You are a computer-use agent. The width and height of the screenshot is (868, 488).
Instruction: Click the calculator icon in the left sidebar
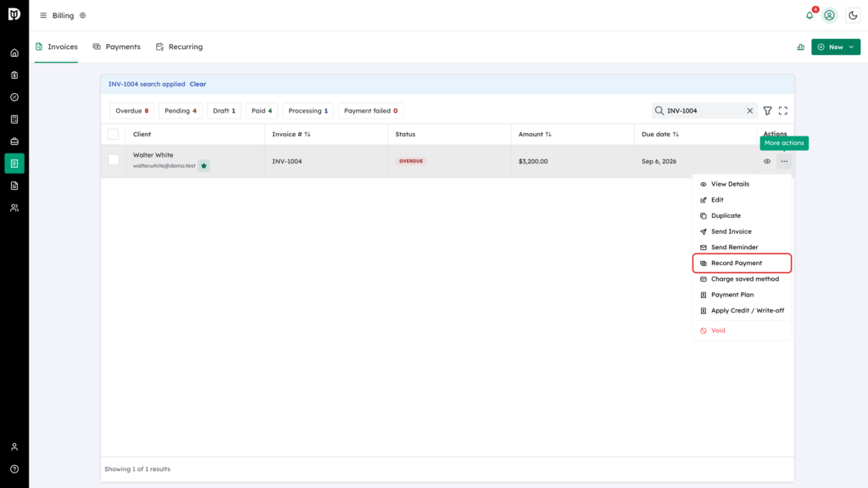click(14, 119)
